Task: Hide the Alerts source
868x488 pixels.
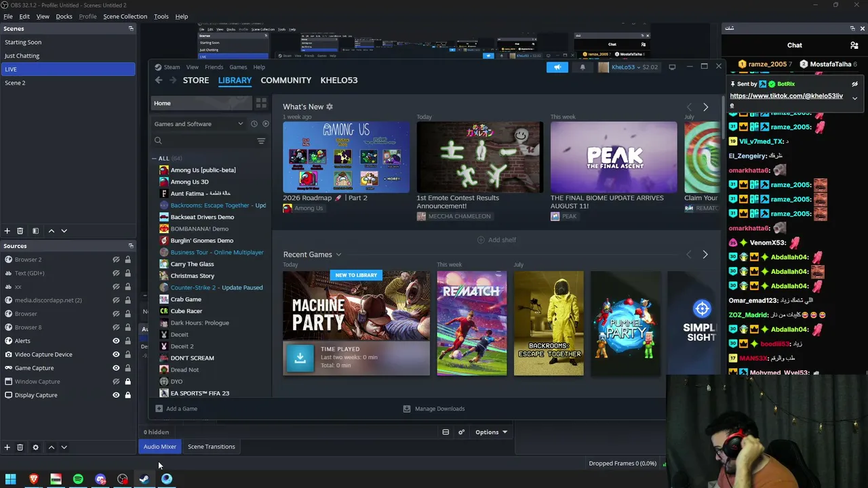Action: [x=116, y=341]
